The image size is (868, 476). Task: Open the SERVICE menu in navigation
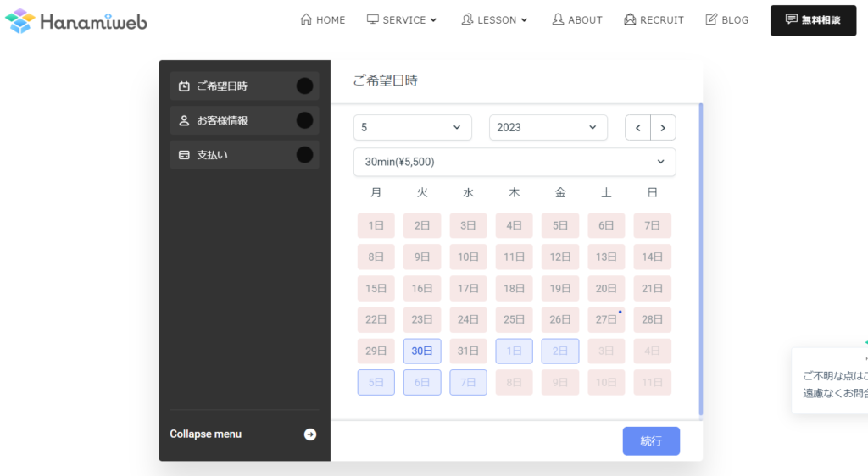402,19
